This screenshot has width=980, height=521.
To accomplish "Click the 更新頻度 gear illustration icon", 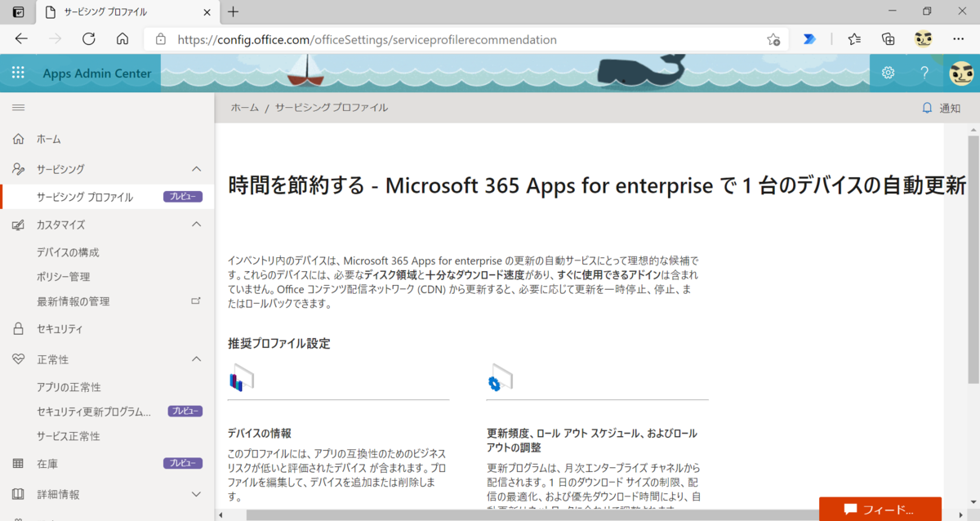I will tap(500, 377).
